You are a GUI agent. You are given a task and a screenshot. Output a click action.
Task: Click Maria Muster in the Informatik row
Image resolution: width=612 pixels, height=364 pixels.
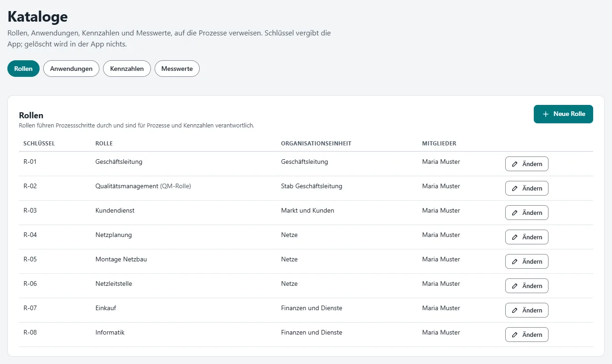pyautogui.click(x=441, y=332)
